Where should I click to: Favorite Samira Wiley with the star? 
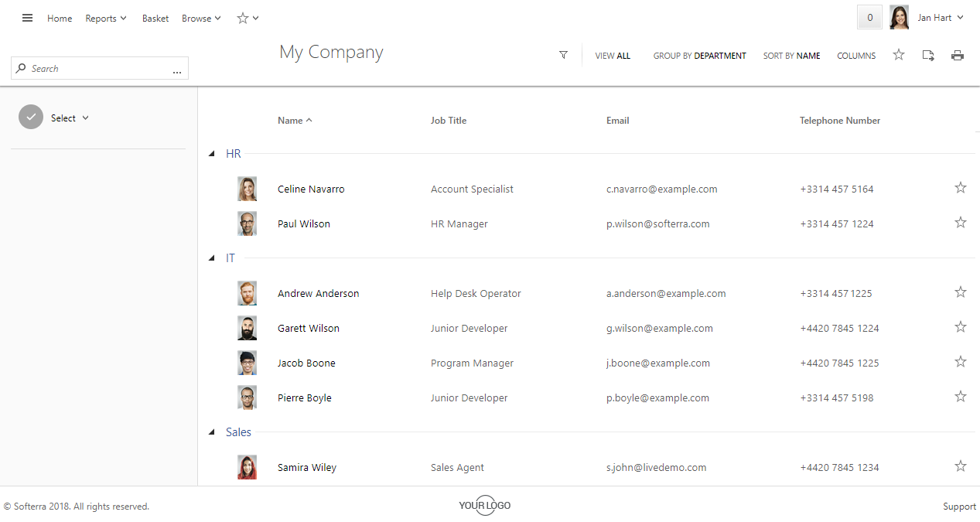[961, 466]
